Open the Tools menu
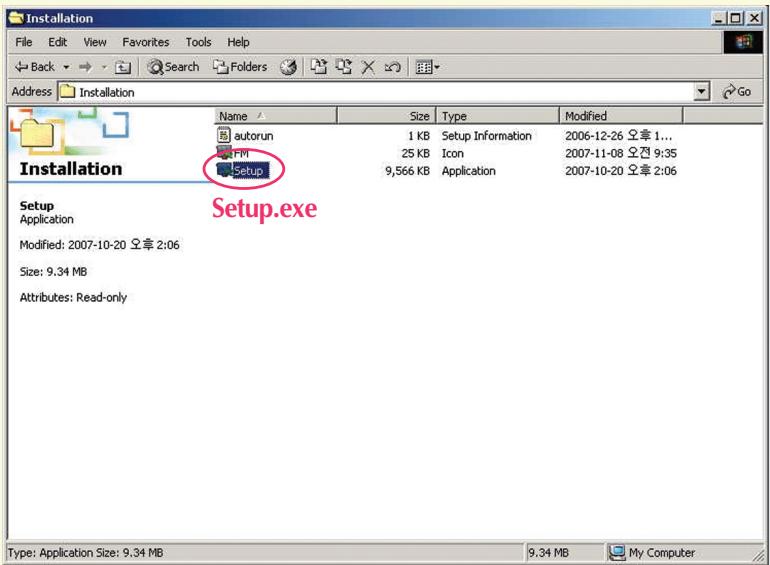 (x=198, y=42)
